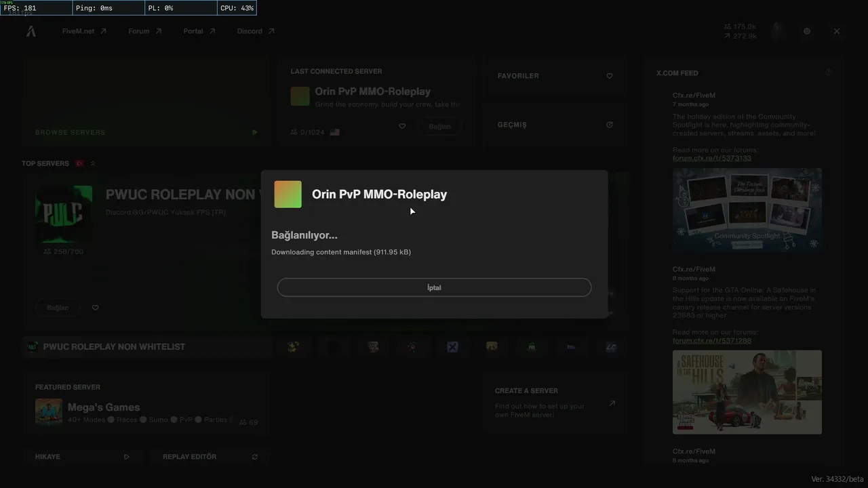The height and width of the screenshot is (488, 868).
Task: Click the arrow icon on Create a Server
Action: pos(612,403)
